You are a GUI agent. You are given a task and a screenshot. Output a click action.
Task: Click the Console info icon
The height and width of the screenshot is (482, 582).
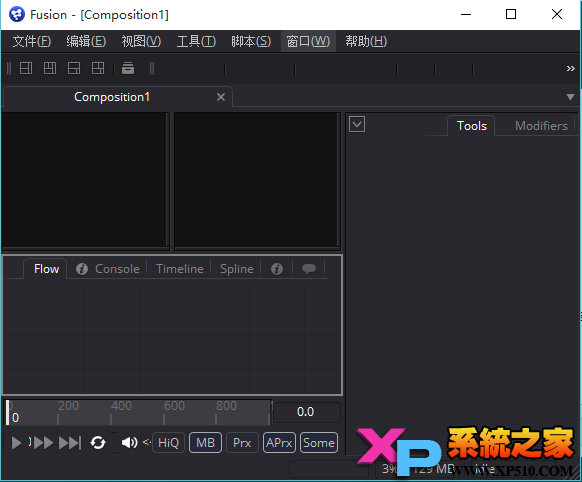(x=82, y=269)
